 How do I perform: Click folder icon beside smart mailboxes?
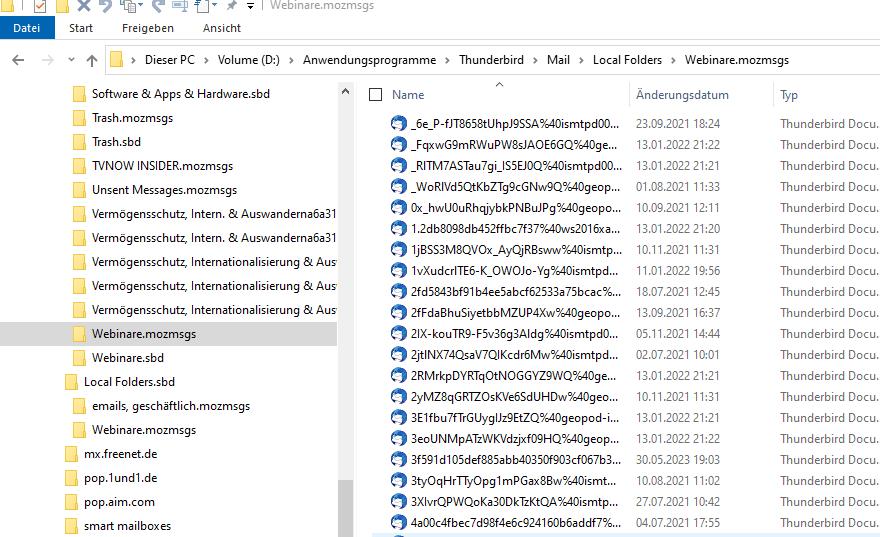tap(71, 526)
